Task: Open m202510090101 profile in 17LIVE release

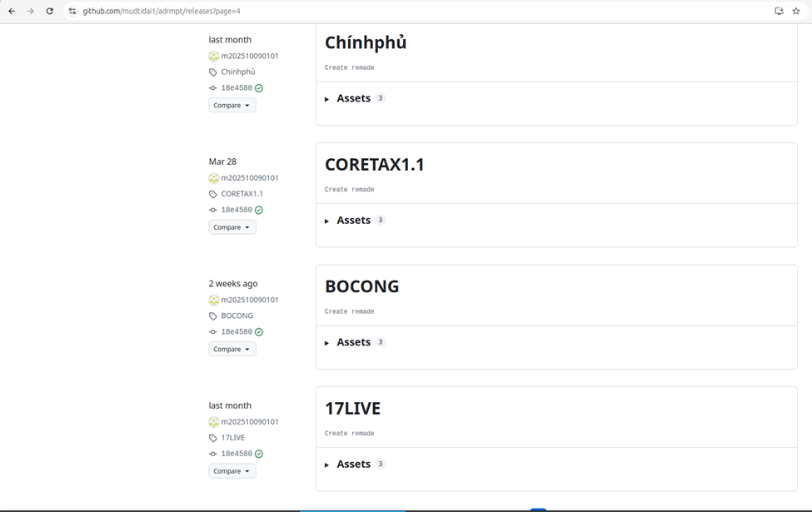Action: tap(250, 422)
